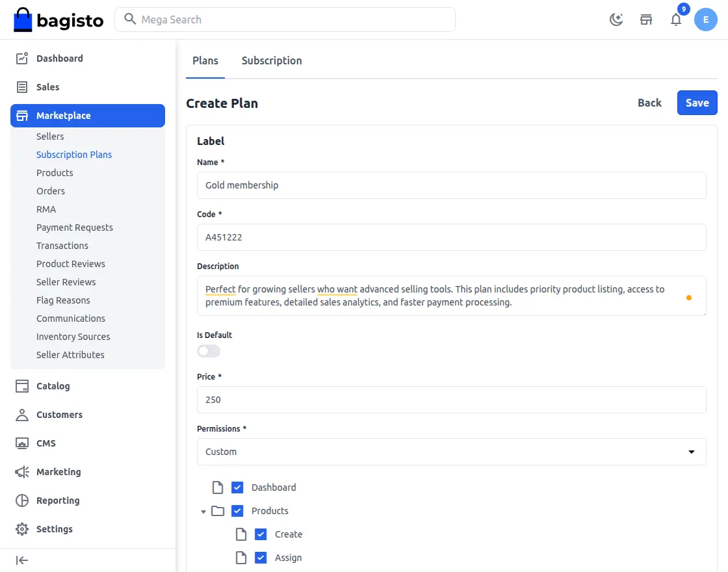Click into the Price input field
Screen dimensions: 728x572
[451, 400]
